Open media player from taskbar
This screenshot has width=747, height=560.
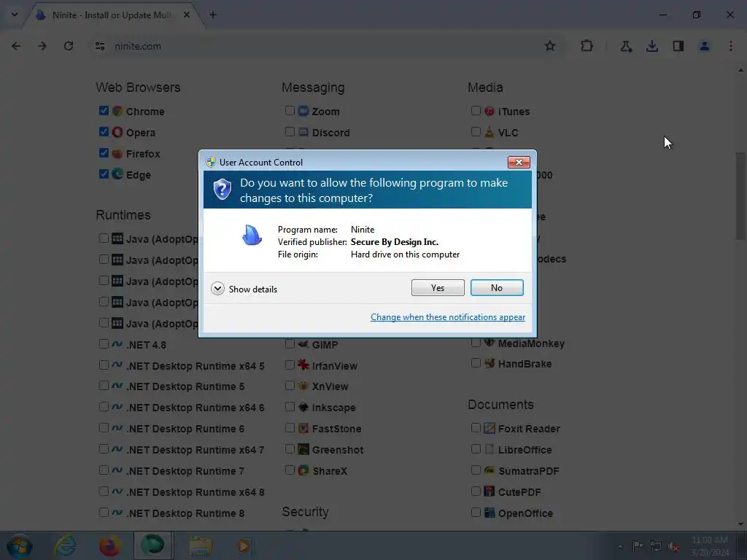coord(244,545)
